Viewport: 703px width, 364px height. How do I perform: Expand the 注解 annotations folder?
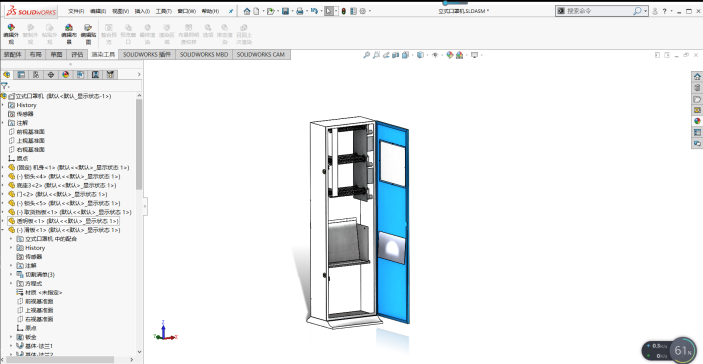point(3,122)
